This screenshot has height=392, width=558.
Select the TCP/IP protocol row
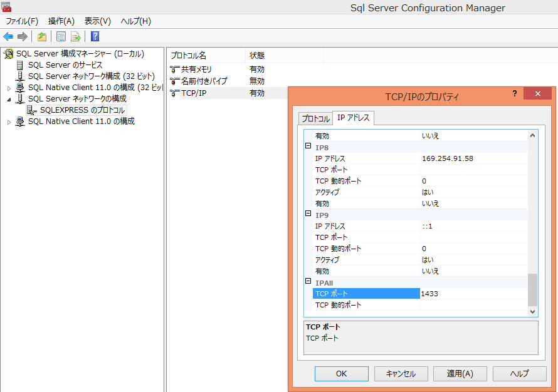194,93
